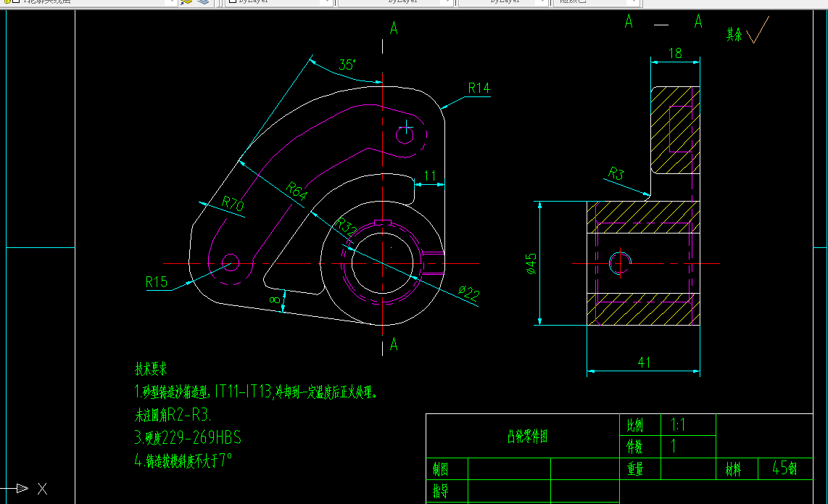This screenshot has height=504, width=828.
Task: Click the 比例 label in title block
Action: coord(634,425)
